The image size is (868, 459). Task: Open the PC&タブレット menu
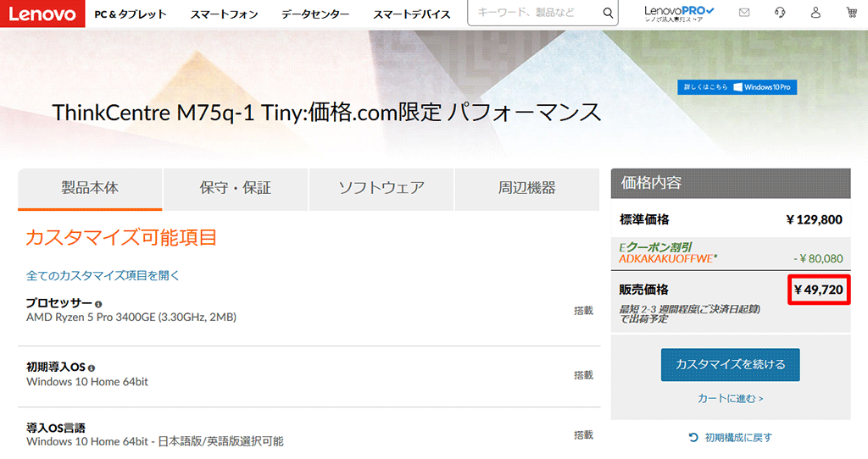tap(130, 14)
